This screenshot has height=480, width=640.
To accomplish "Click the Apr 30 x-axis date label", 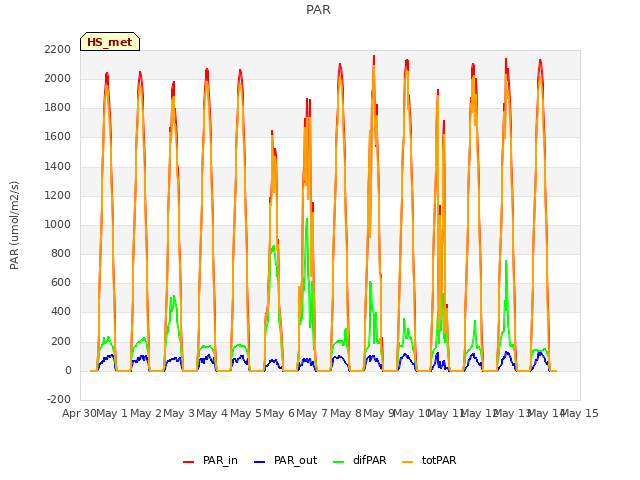I will 79,413.
